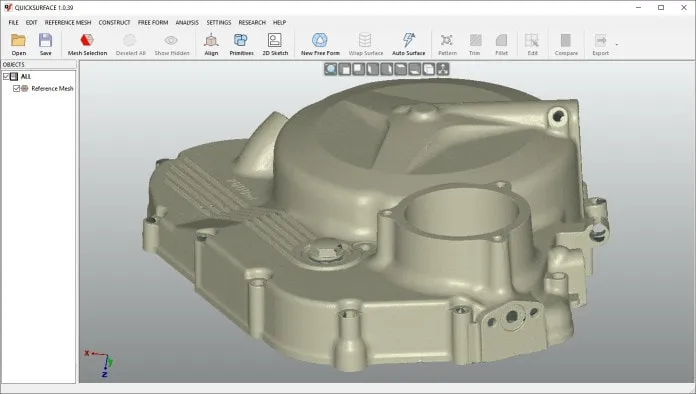The height and width of the screenshot is (394, 696).
Task: Click the Save toolbar button
Action: point(45,44)
